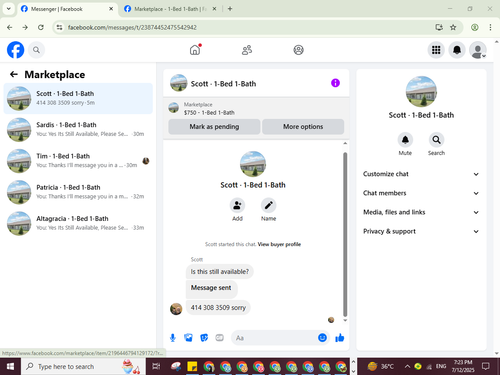Send a thumbs-up like

[x=340, y=338]
